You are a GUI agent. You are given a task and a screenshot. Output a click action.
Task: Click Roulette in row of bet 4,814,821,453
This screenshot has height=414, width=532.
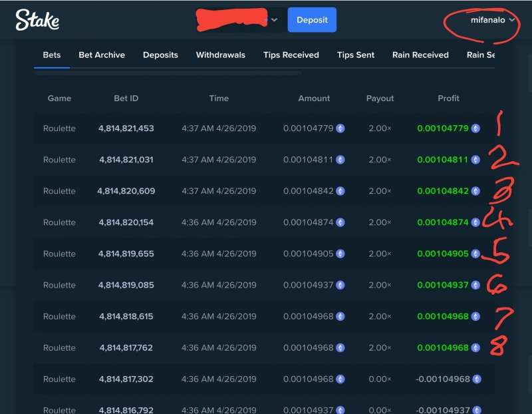tap(59, 128)
